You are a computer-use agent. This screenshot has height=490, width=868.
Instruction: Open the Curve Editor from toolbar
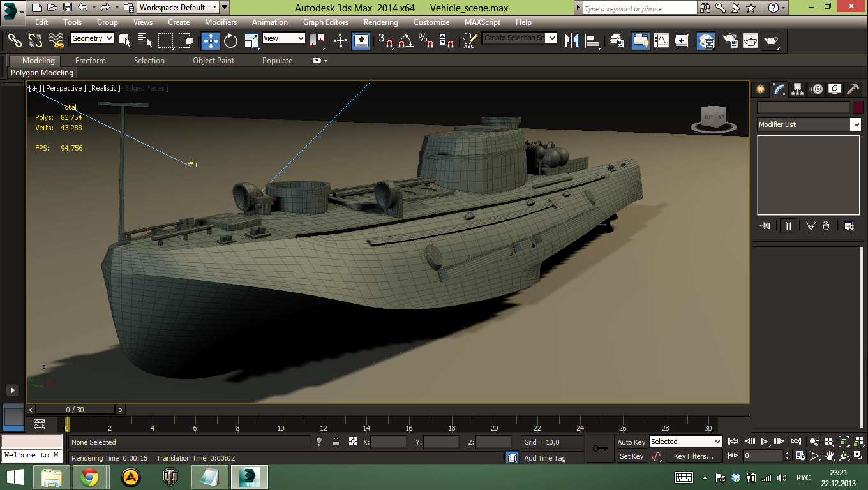tap(661, 41)
